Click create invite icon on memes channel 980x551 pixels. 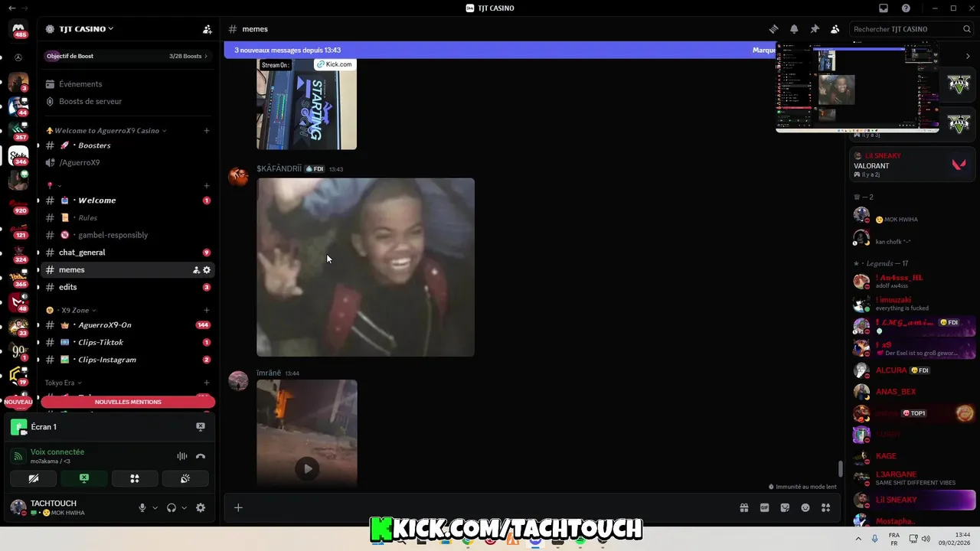click(196, 270)
